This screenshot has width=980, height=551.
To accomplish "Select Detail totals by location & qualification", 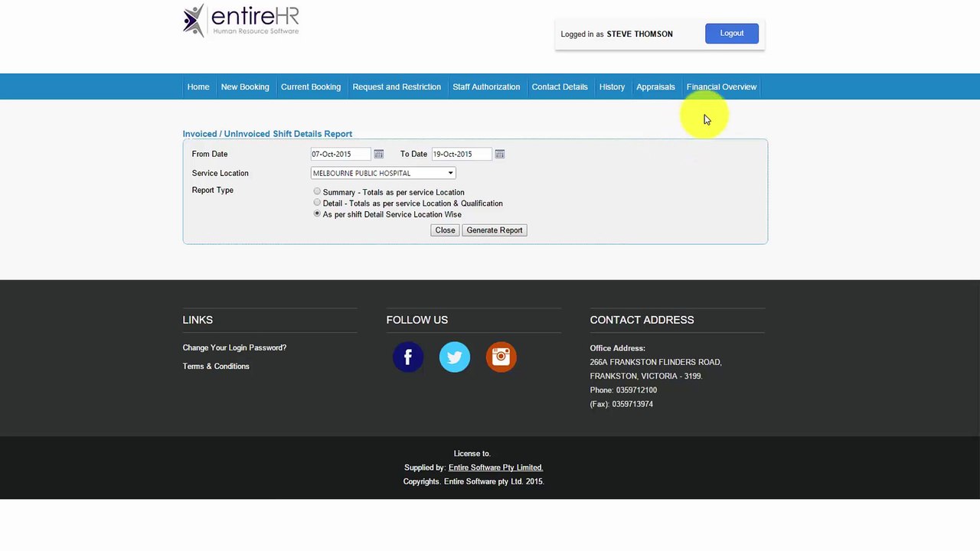I will (x=317, y=203).
